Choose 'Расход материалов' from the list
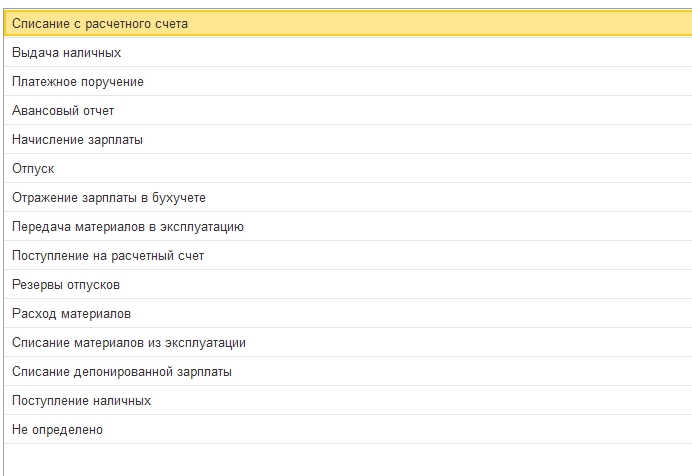The height and width of the screenshot is (476, 692). click(x=71, y=314)
